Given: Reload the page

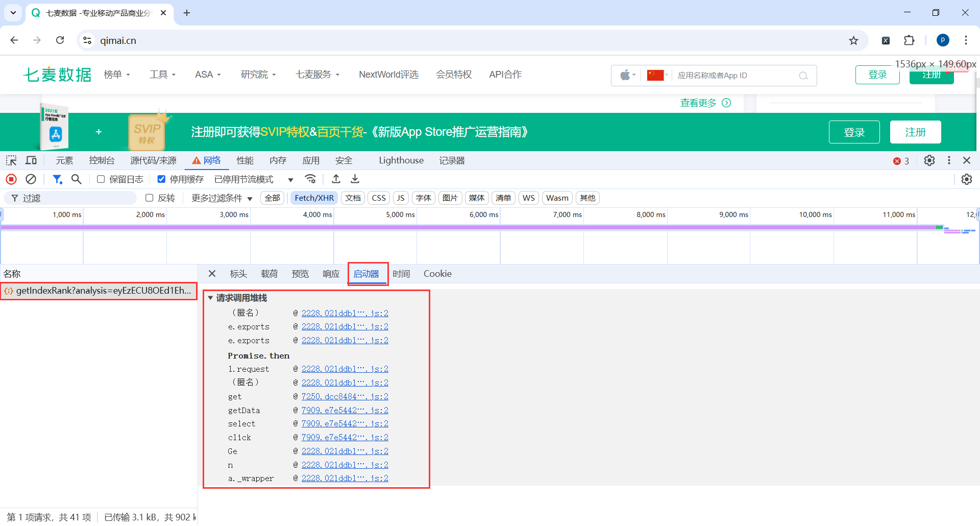Looking at the screenshot, I should (60, 40).
